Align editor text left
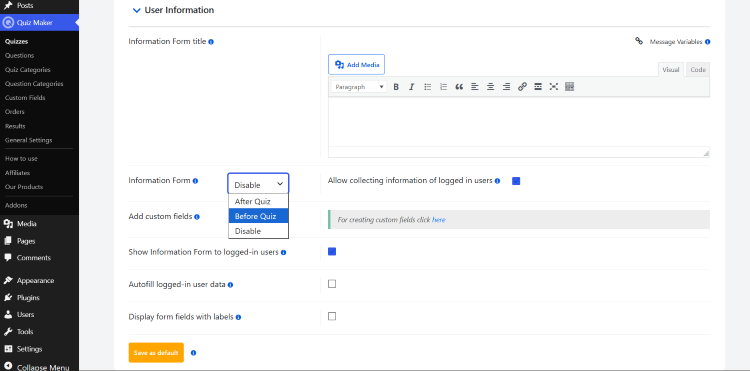This screenshot has width=750, height=371. pyautogui.click(x=474, y=87)
